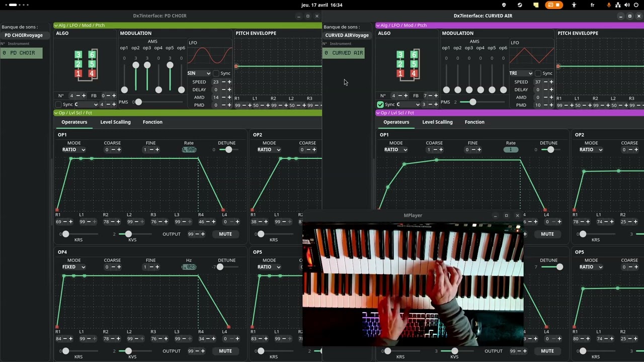This screenshot has width=644, height=362.
Task: Increase LFO SPEED with plus in PD CHOIR
Action: coord(229,82)
